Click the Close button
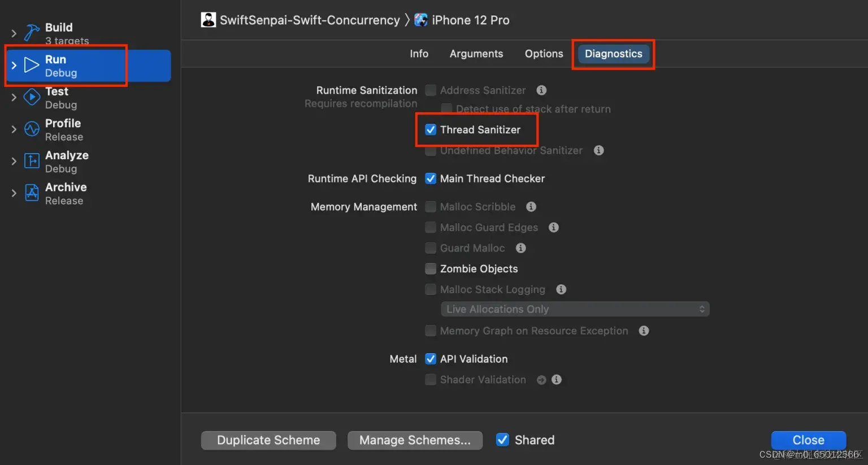 point(808,440)
